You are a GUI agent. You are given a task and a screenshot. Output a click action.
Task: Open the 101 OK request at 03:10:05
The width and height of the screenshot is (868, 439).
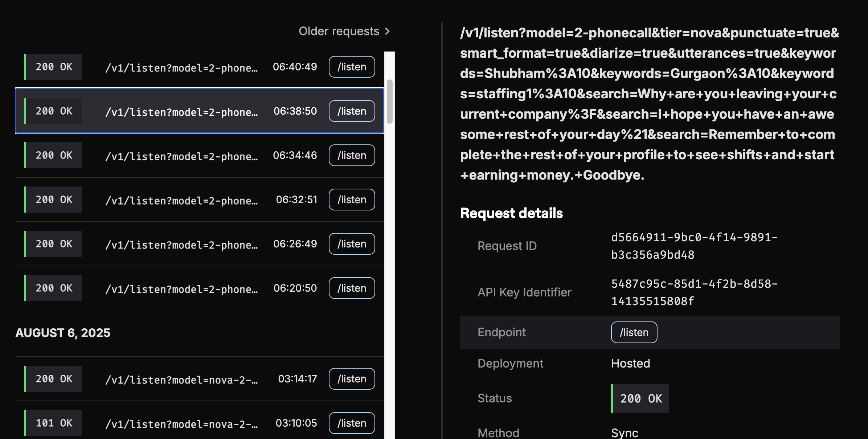pos(181,423)
